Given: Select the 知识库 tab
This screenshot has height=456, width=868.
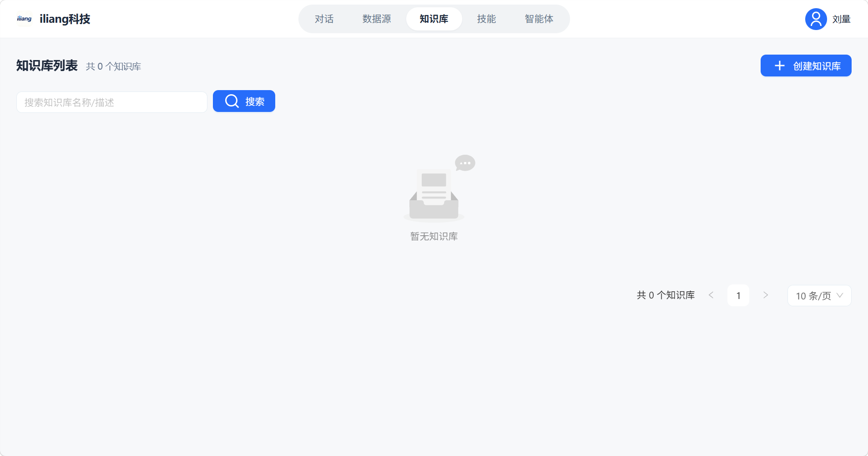Looking at the screenshot, I should tap(434, 19).
